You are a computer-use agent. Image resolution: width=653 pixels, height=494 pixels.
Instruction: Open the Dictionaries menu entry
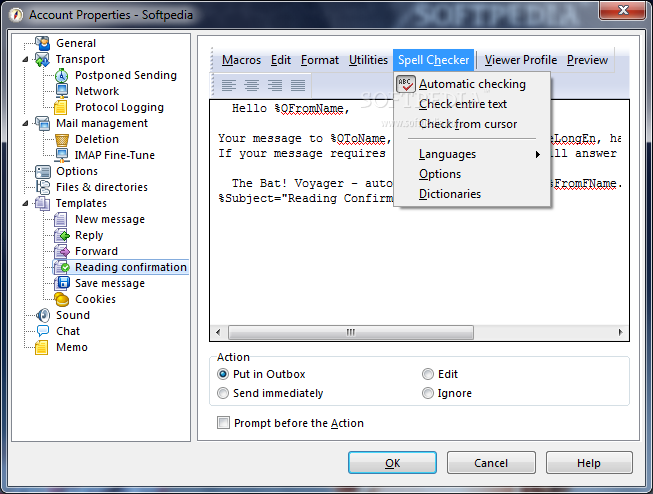click(472, 194)
